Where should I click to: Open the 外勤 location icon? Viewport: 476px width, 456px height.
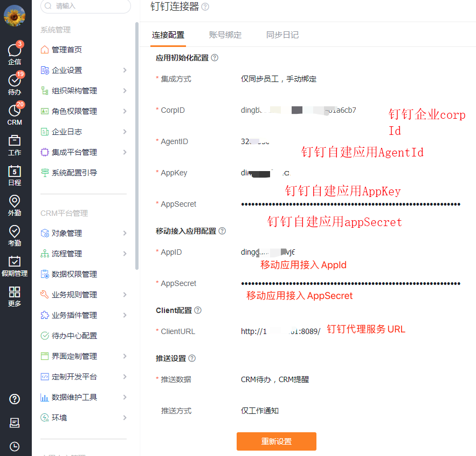click(14, 206)
